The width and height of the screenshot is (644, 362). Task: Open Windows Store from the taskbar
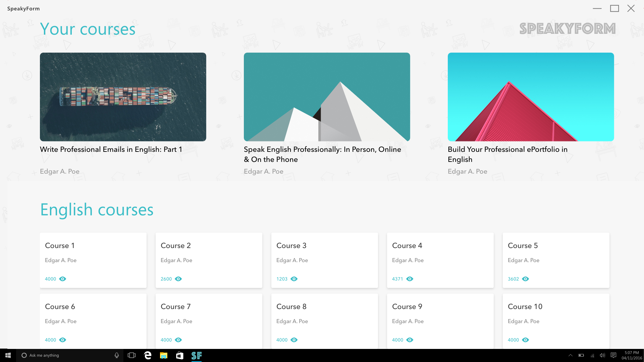[180, 355]
